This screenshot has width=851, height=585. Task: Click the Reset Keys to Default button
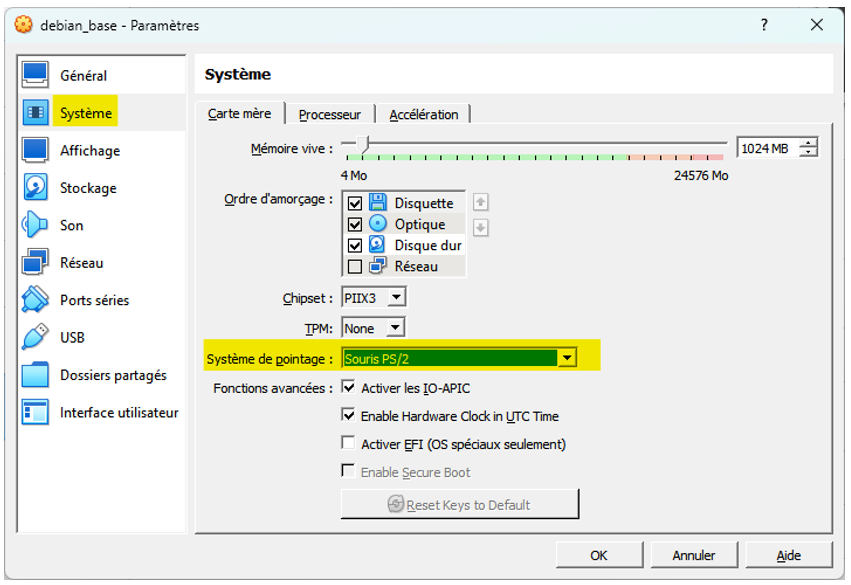pos(460,504)
